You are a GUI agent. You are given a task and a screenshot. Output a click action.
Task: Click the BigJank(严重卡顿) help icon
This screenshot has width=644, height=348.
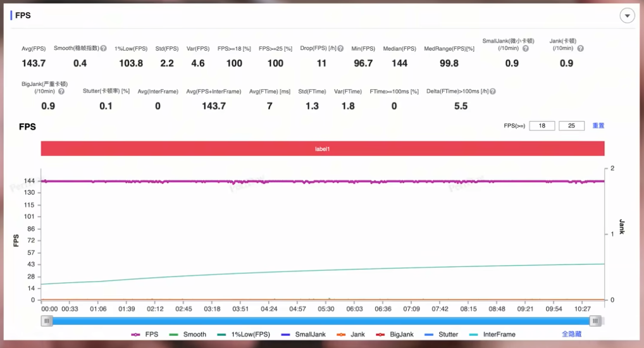click(61, 92)
